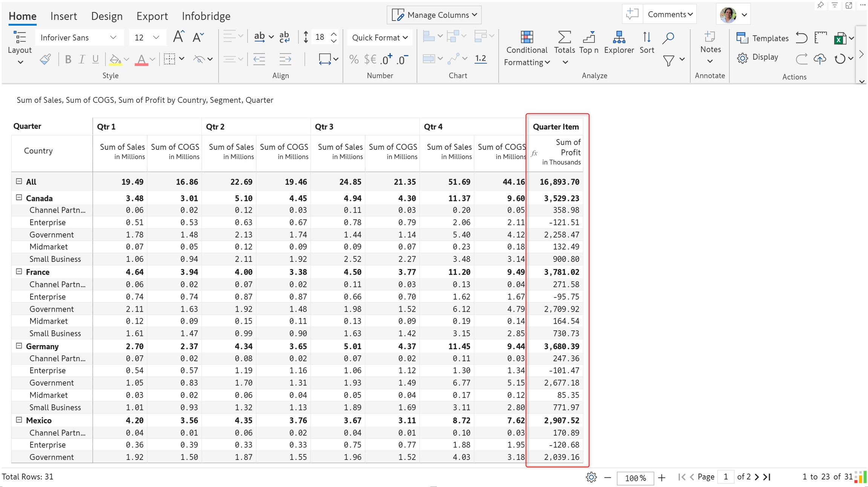868x487 pixels.
Task: Open Conditional Formatting menu
Action: point(526,49)
